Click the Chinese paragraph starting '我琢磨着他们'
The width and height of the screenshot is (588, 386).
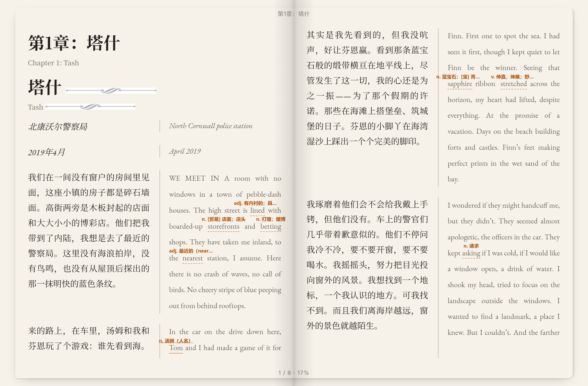(x=367, y=265)
